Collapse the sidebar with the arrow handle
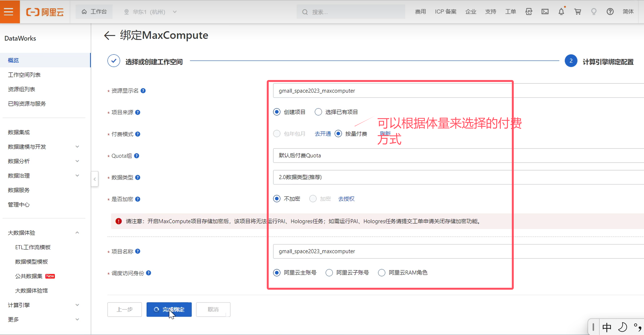Viewport: 644px width, 335px height. pos(95,179)
